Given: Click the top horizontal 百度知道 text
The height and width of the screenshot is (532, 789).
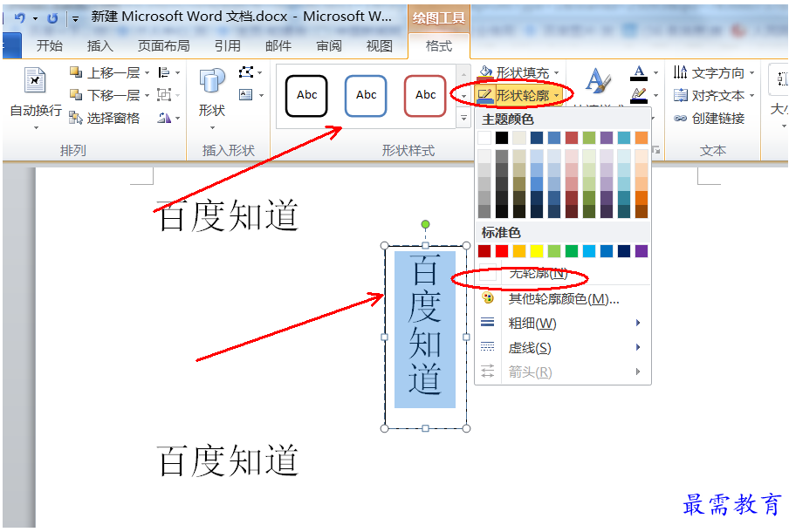Looking at the screenshot, I should [x=229, y=215].
